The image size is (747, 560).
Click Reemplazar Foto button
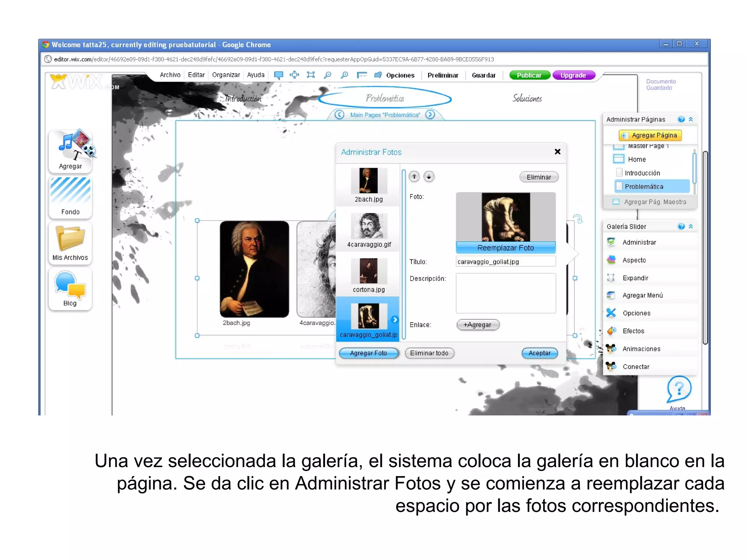click(x=506, y=248)
